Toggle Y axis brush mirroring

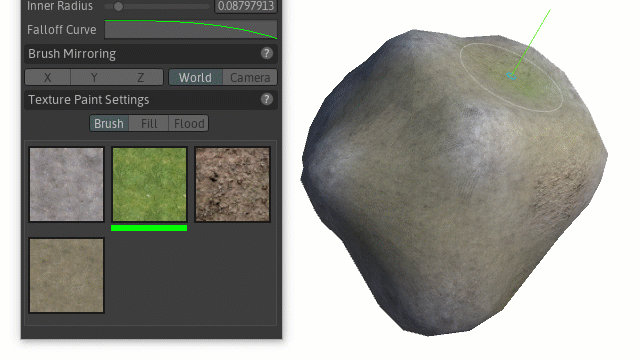pos(94,78)
